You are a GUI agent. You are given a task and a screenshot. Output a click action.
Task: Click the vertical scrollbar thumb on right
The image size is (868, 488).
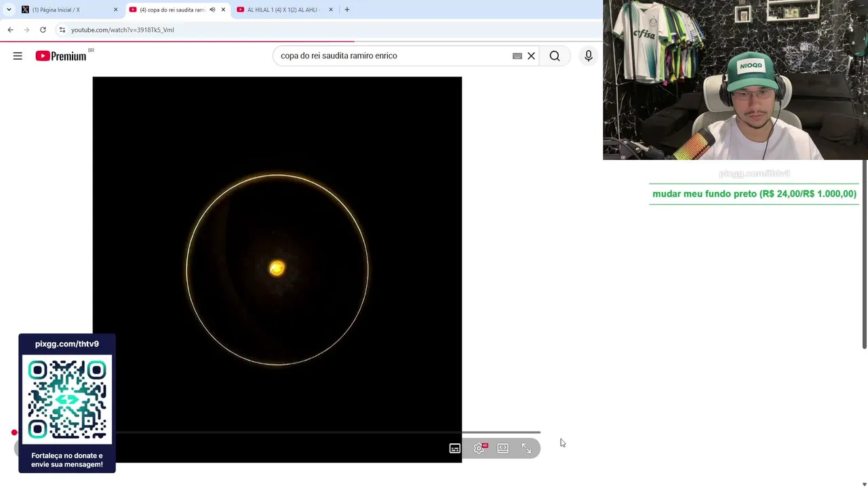pyautogui.click(x=865, y=254)
